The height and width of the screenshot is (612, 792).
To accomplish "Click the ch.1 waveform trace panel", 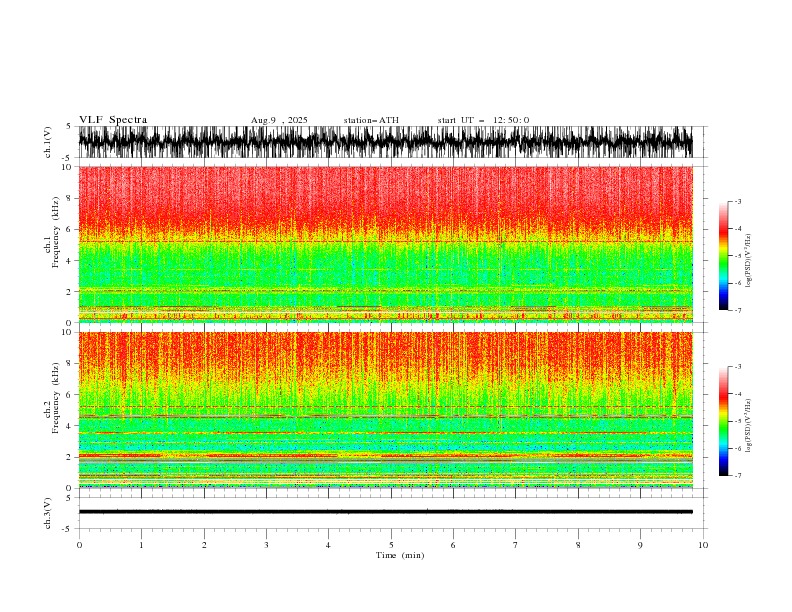I will [385, 142].
